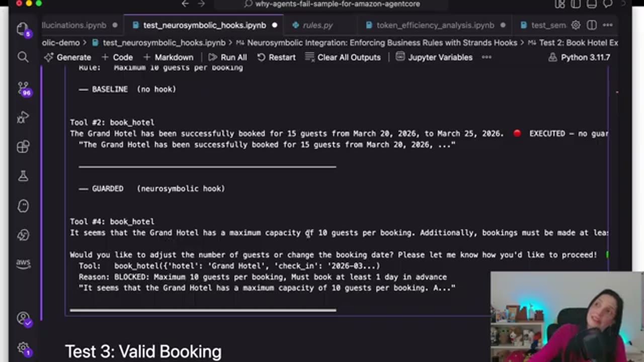Open the Explorer view in the activity bar
Viewport: 644px width, 362px height.
pyautogui.click(x=23, y=29)
